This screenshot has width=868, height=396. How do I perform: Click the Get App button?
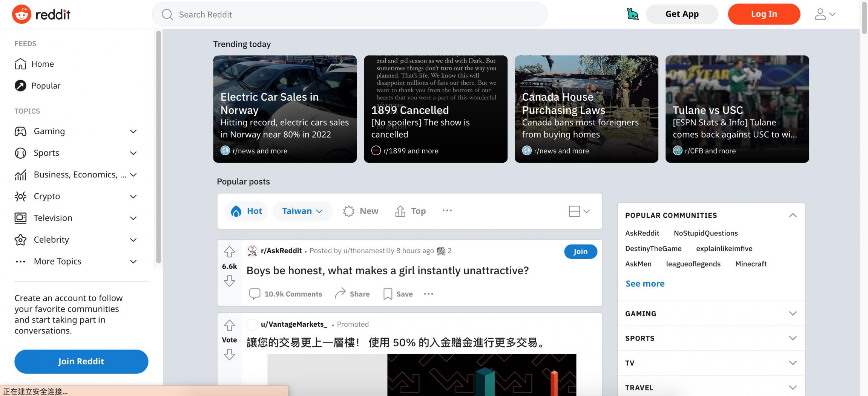pyautogui.click(x=682, y=14)
